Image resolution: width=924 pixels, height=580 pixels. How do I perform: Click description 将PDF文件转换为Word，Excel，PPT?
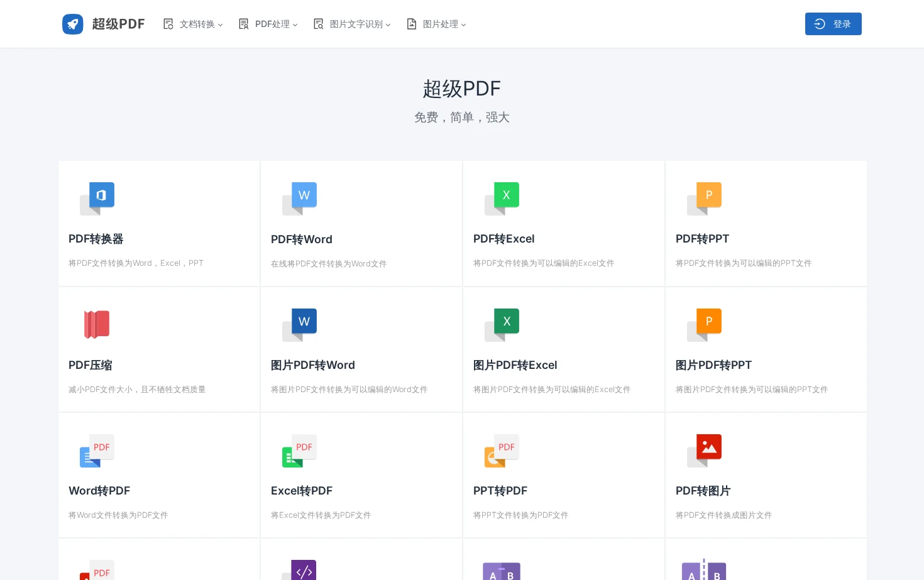point(136,263)
